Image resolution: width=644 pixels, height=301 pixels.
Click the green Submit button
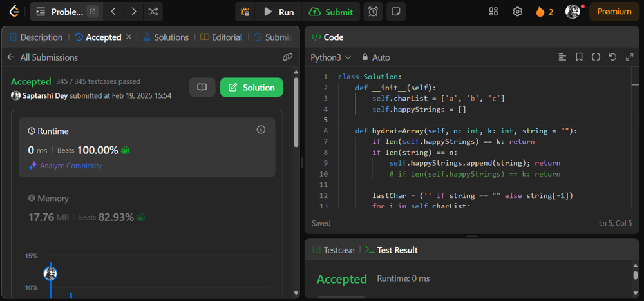331,12
